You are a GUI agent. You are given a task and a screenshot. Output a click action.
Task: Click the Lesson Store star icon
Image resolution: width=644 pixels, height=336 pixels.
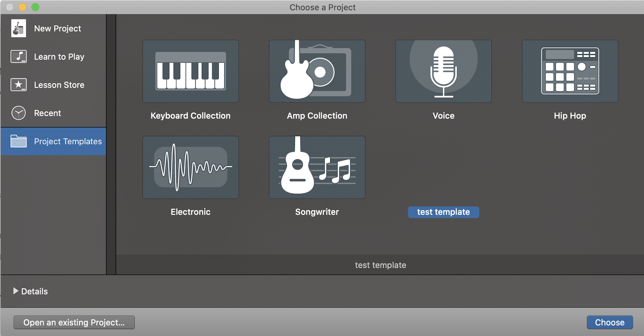tap(19, 85)
